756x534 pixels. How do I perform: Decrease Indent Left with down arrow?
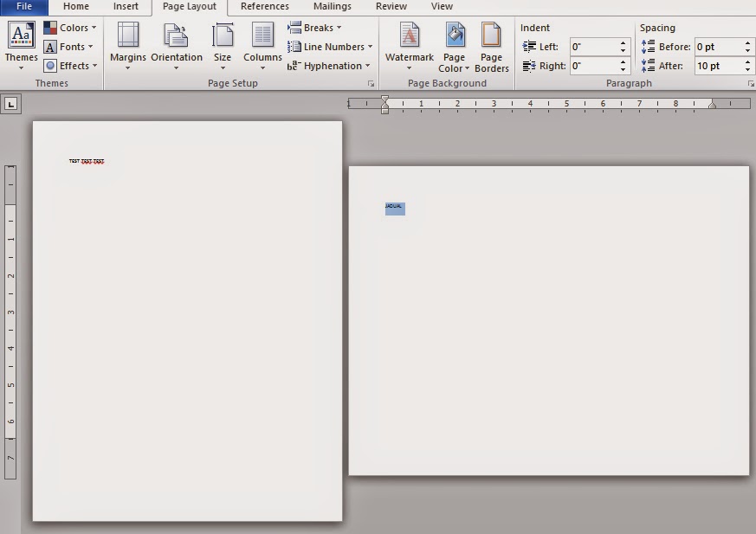(x=624, y=50)
